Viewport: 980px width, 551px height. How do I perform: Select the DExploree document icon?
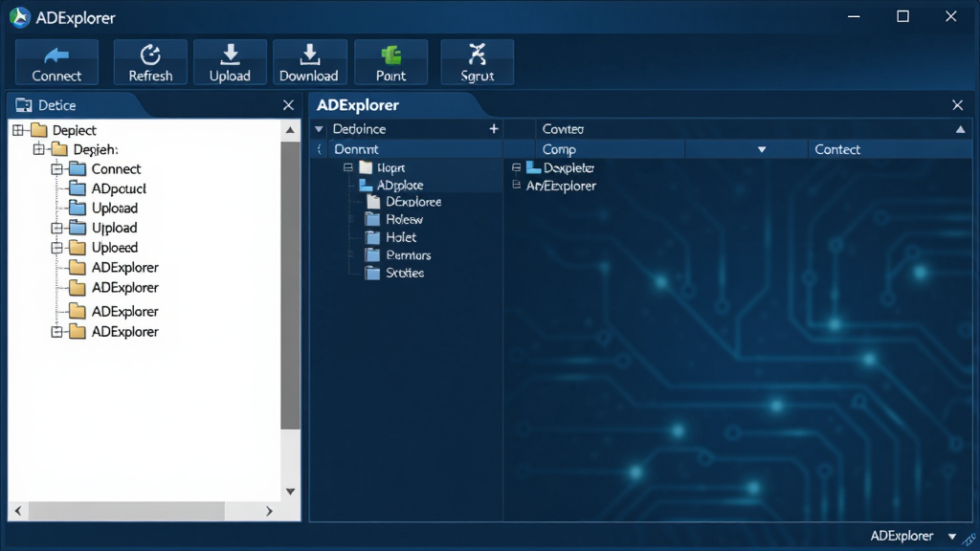(373, 202)
